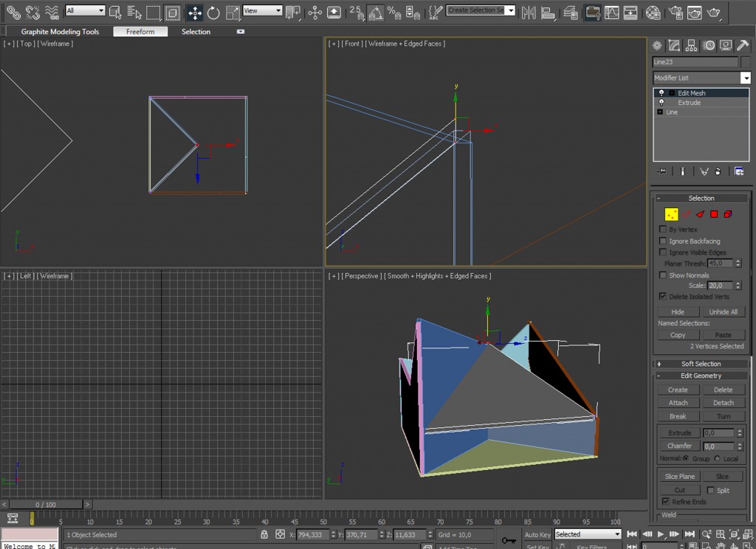Click Use Pivot Point Center icon
The image size is (756, 549).
(293, 13)
